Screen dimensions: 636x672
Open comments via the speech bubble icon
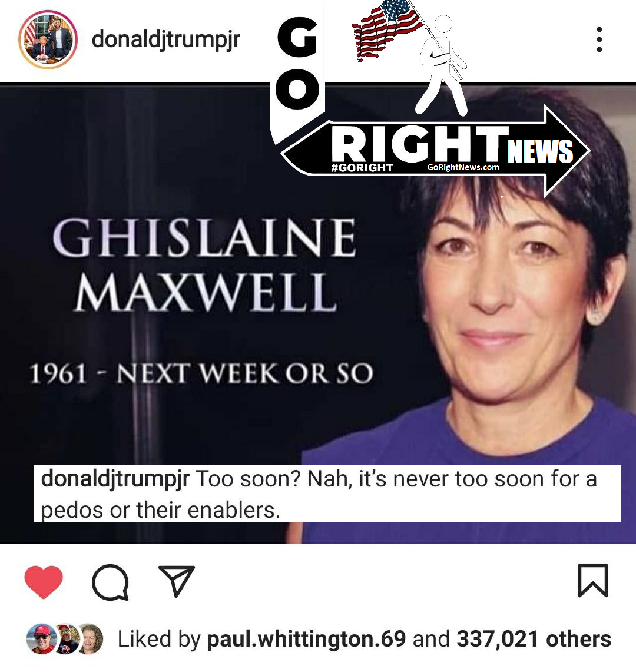110,582
